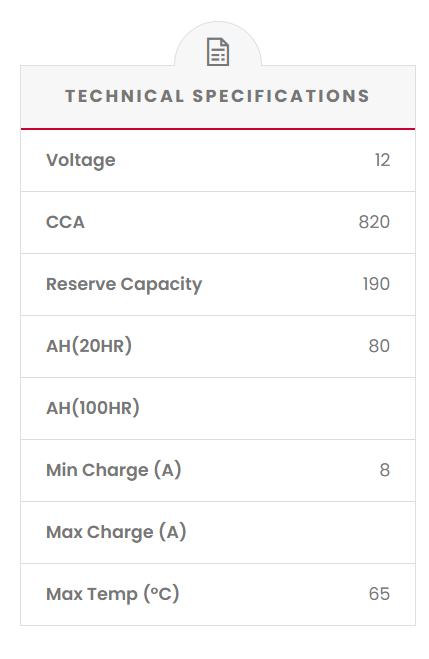The height and width of the screenshot is (659, 429).
Task: Click the red divider line under the header
Action: (x=218, y=129)
